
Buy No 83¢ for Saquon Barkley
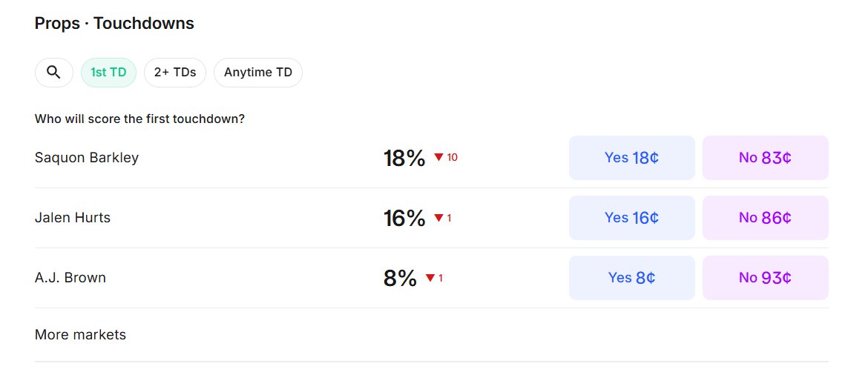point(766,158)
